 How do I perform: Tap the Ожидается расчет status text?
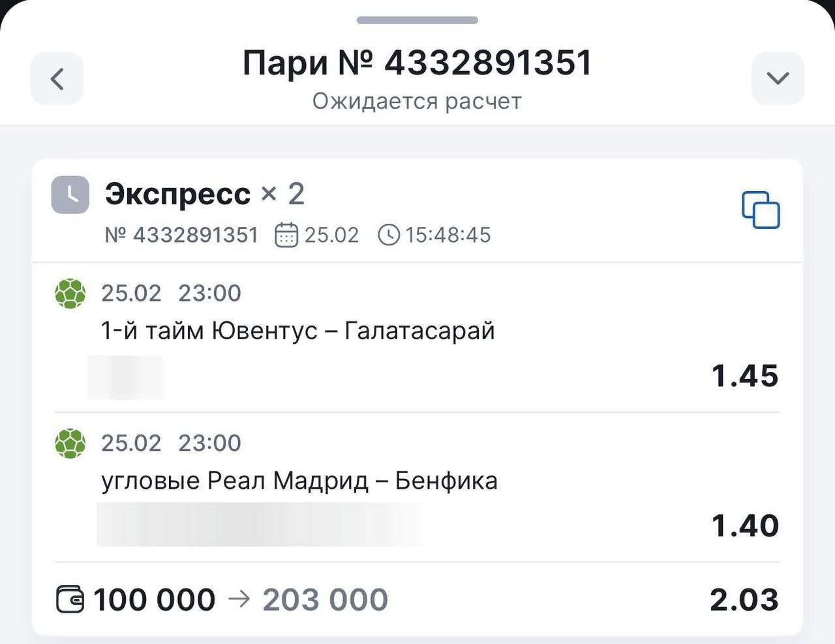417,102
